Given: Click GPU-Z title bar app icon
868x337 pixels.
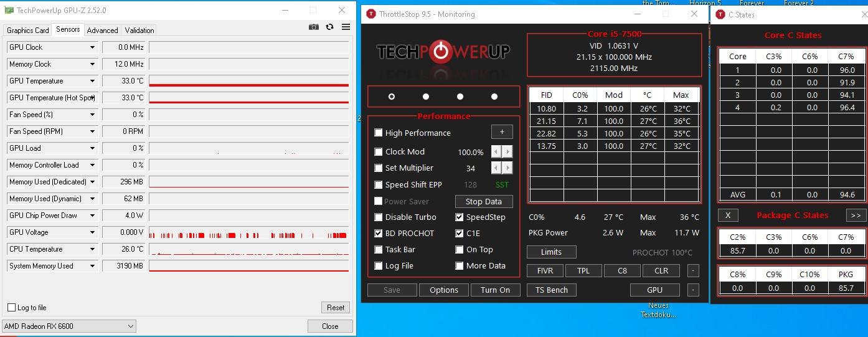Looking at the screenshot, I should (x=9, y=11).
